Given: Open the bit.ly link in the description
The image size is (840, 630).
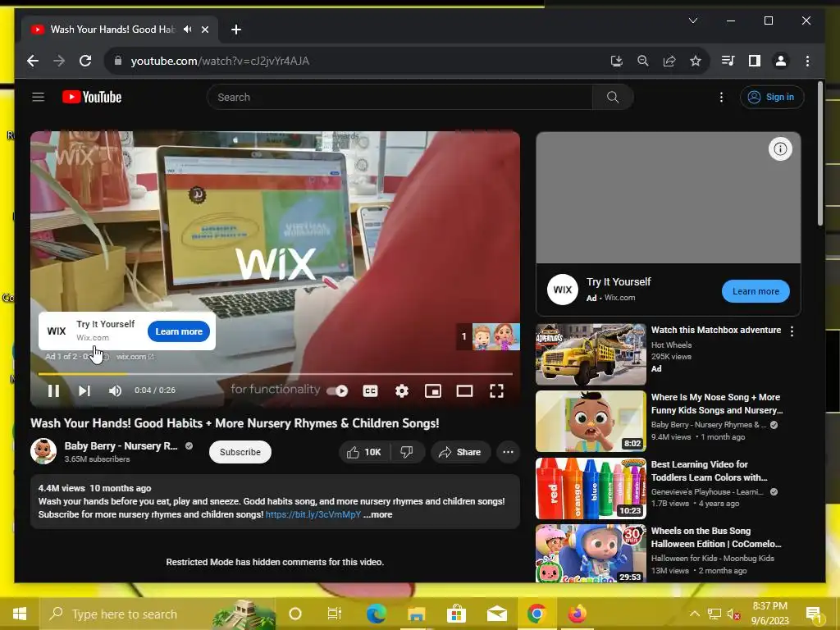Looking at the screenshot, I should tap(313, 514).
